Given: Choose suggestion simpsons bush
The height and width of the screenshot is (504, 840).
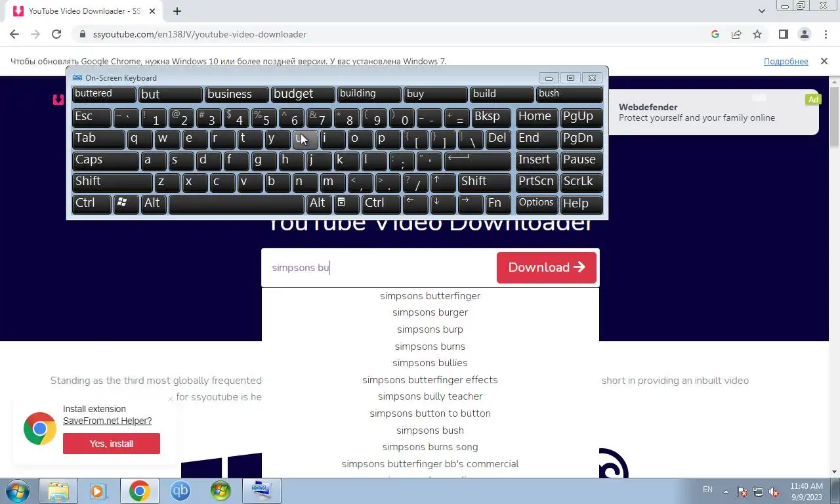Looking at the screenshot, I should [430, 430].
